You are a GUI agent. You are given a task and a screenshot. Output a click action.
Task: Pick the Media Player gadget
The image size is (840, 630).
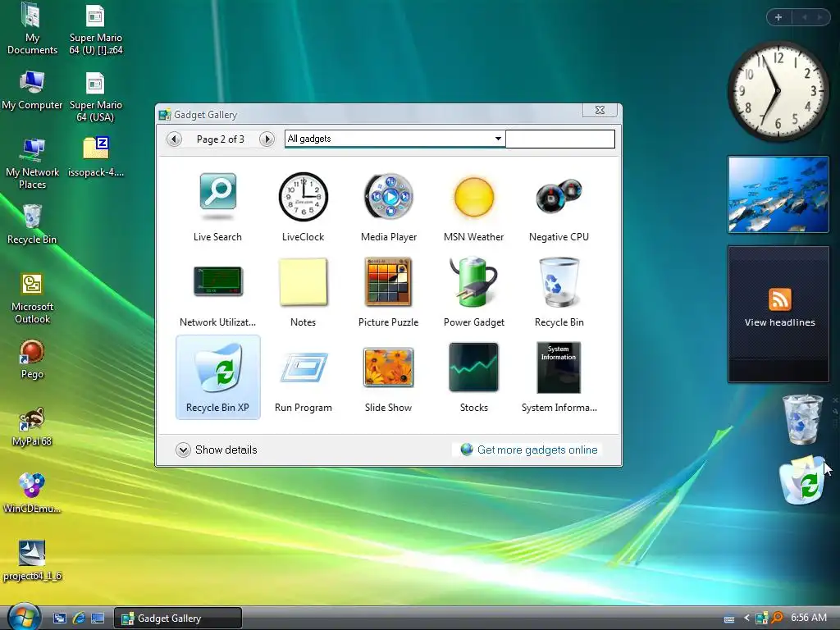coord(388,208)
